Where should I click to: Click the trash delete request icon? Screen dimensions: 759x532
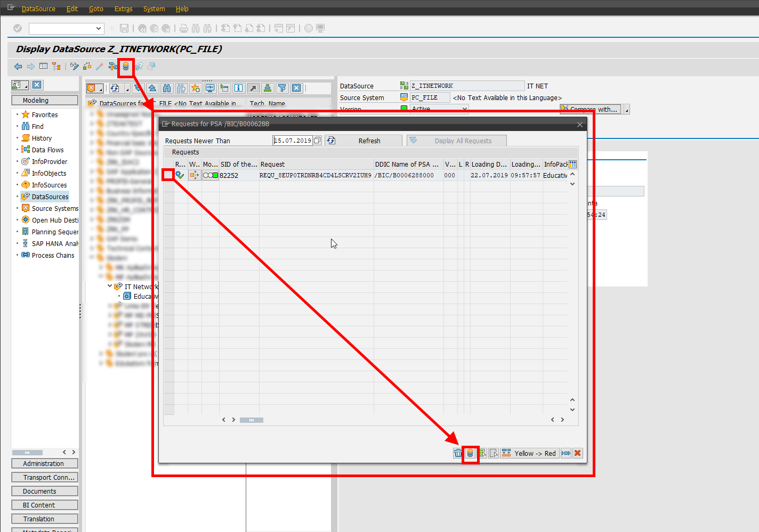point(458,453)
